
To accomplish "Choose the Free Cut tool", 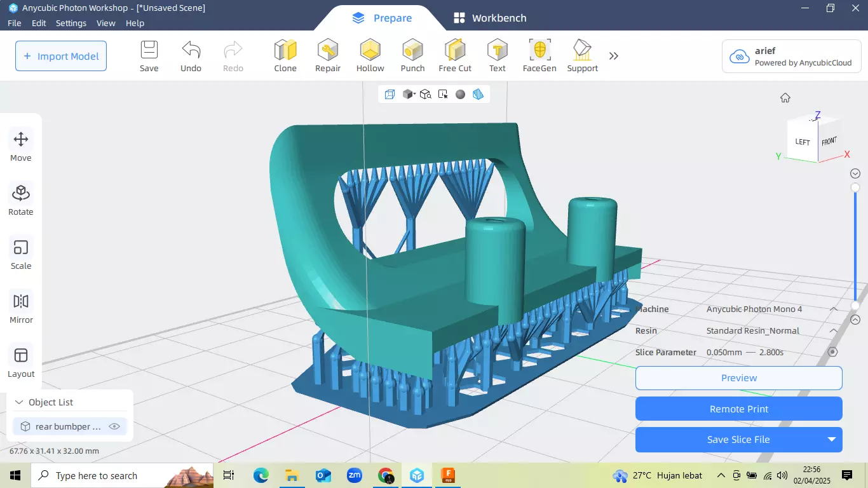I will [455, 56].
